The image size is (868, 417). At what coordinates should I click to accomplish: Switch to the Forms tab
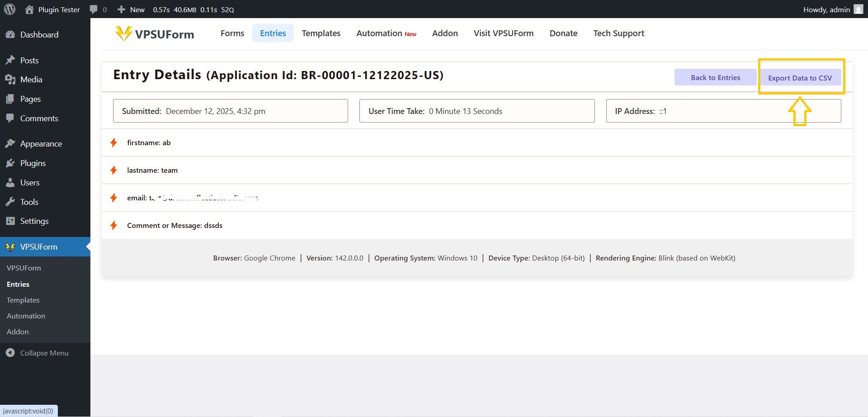coord(232,33)
